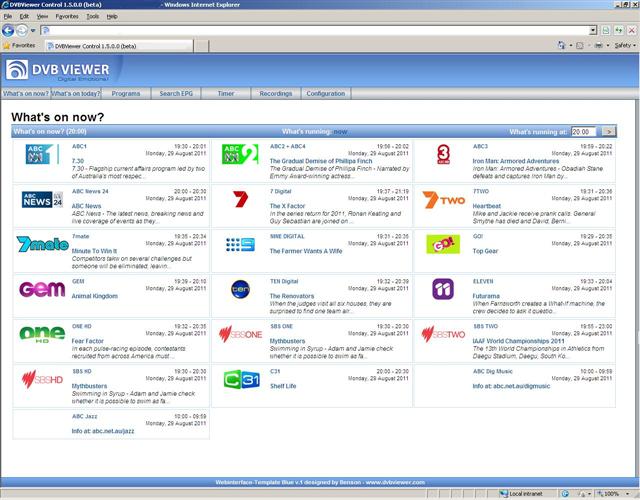Screen dimensions: 640x500
Task: Open Info at: abc.net.au/jazz link
Action: point(103,431)
